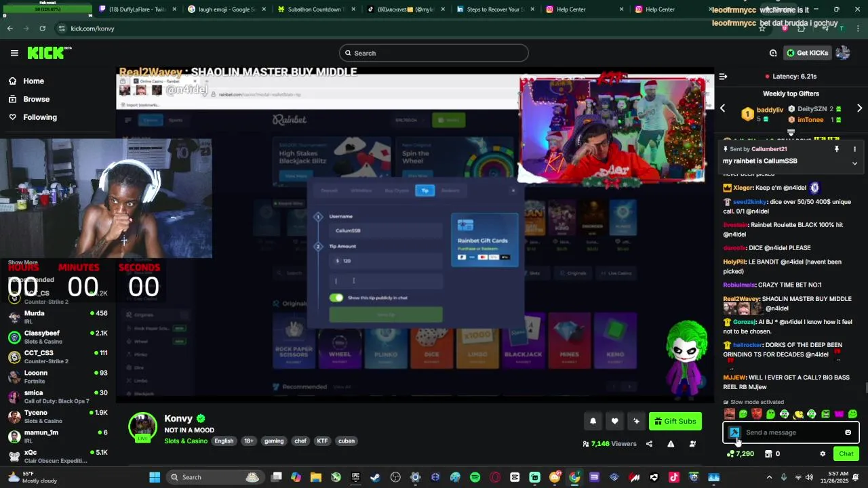868x488 pixels.
Task: Click the user icon next to report
Action: pyautogui.click(x=692, y=444)
